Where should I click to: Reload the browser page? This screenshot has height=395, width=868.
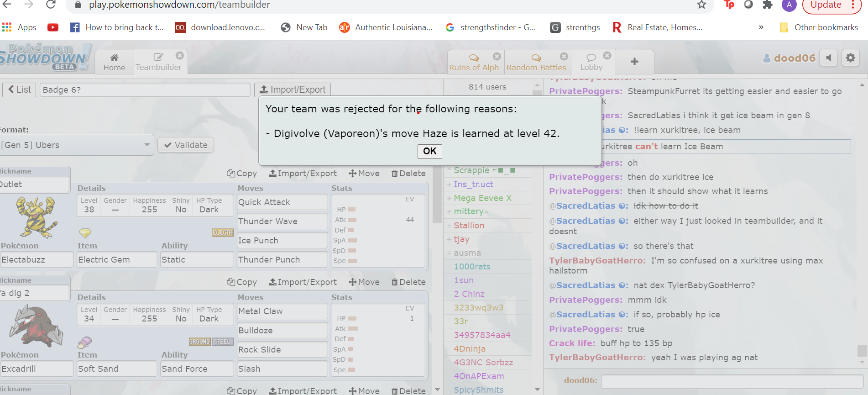(x=51, y=5)
